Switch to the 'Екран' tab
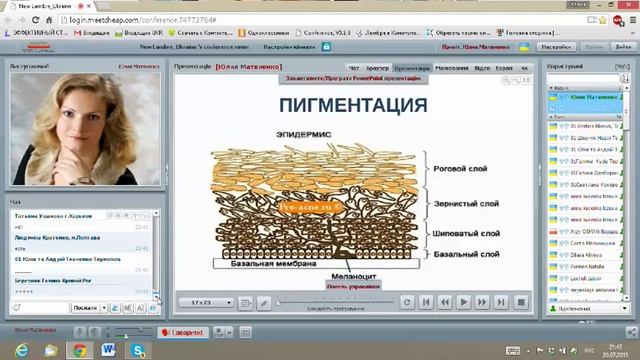The width and height of the screenshot is (640, 360). (x=504, y=68)
